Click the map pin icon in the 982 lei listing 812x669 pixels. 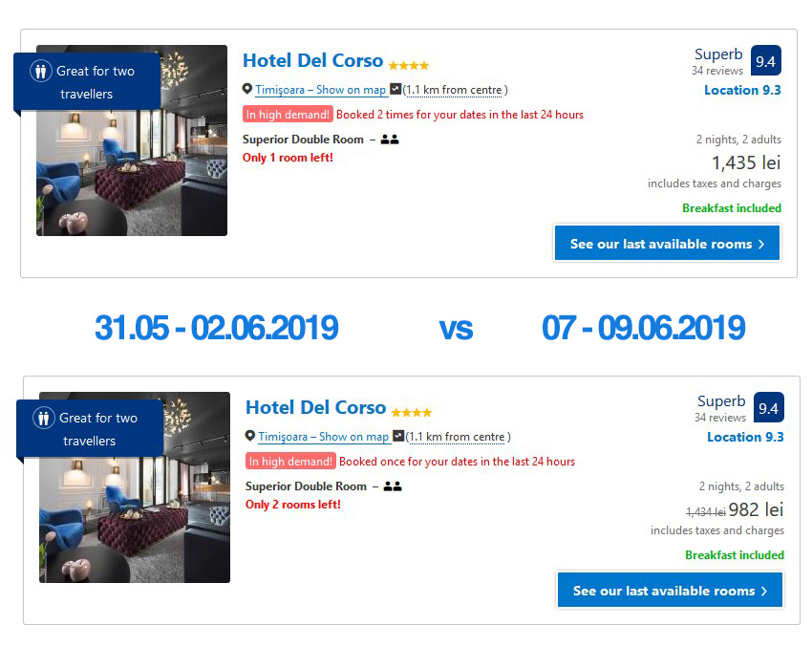250,437
